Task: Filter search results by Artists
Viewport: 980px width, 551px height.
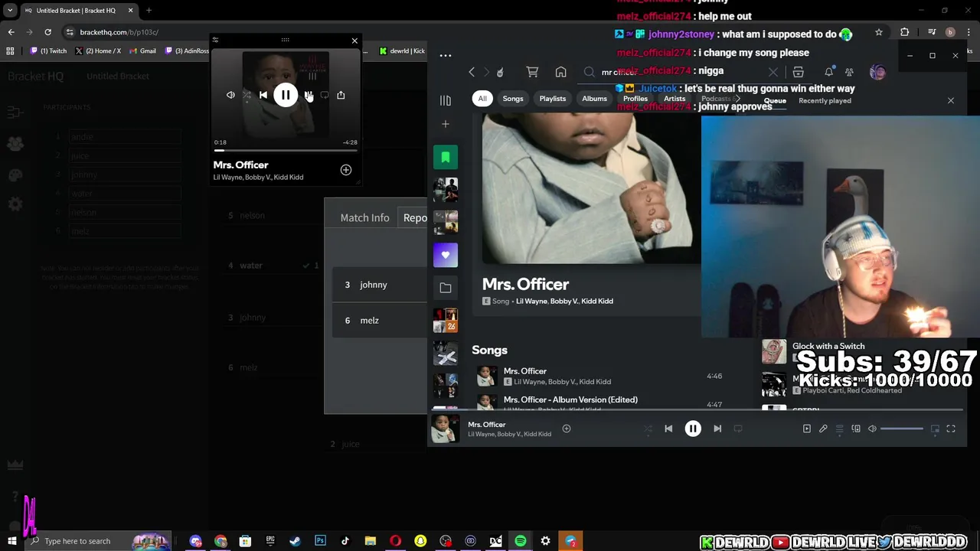Action: pos(675,99)
